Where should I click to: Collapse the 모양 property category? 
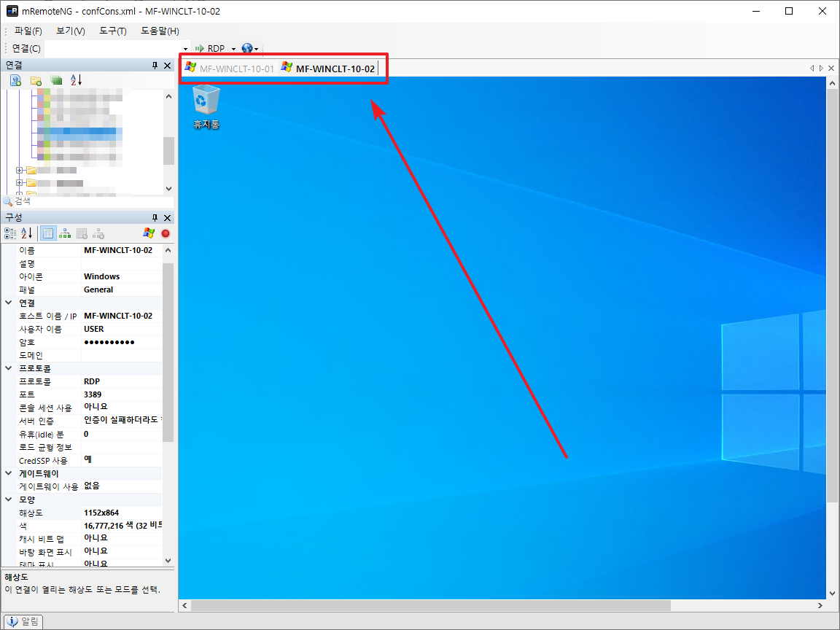point(9,499)
